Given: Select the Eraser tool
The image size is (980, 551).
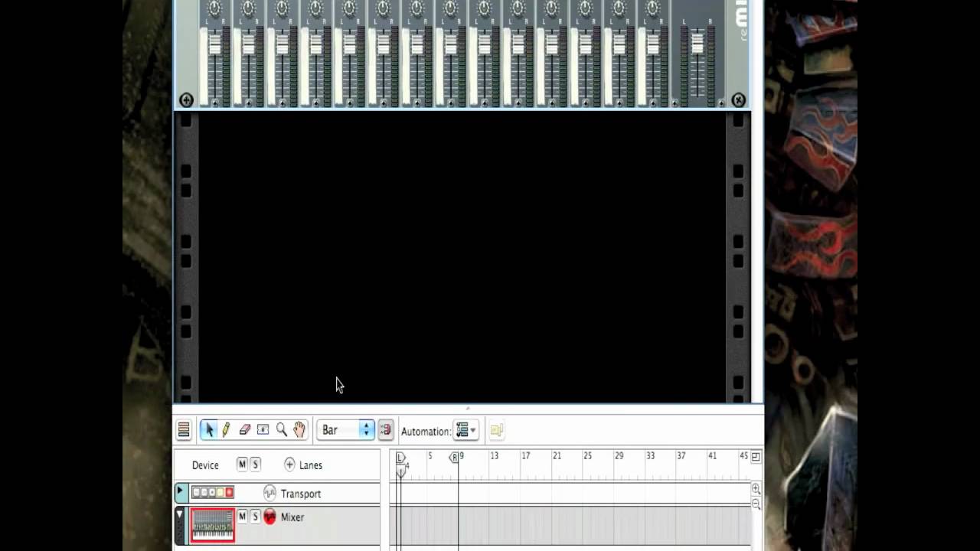Looking at the screenshot, I should 244,430.
